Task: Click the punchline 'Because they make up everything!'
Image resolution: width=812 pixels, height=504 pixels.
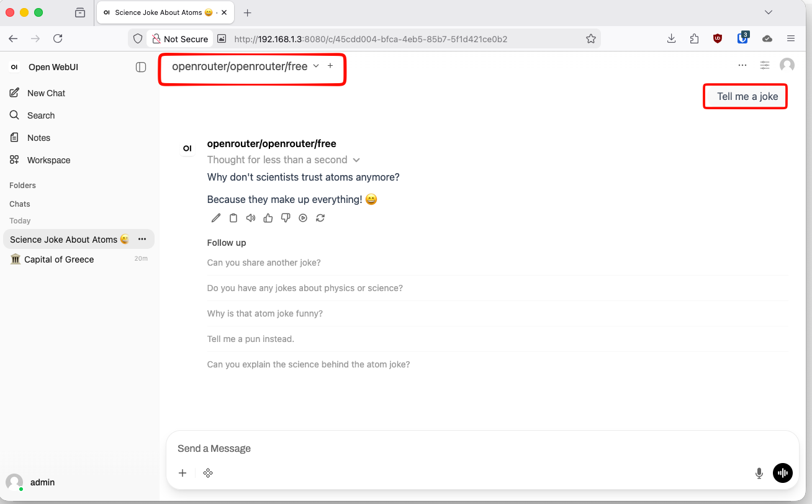Action: coord(285,200)
